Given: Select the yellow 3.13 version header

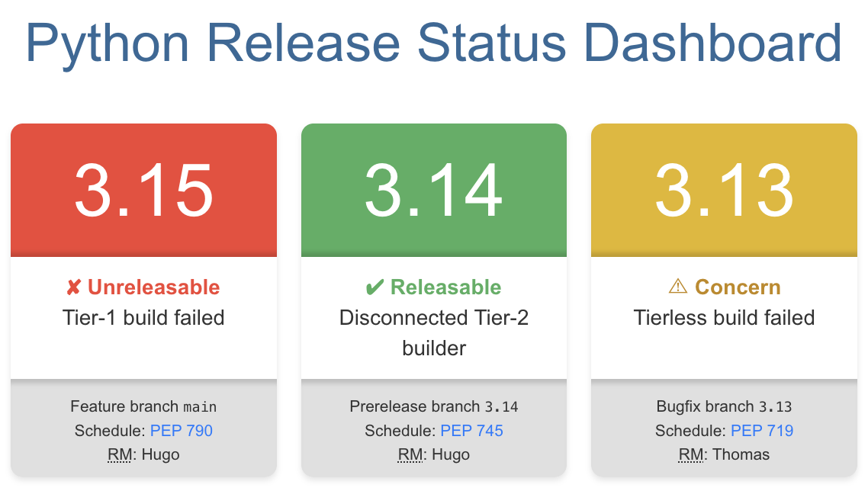Looking at the screenshot, I should click(x=724, y=191).
